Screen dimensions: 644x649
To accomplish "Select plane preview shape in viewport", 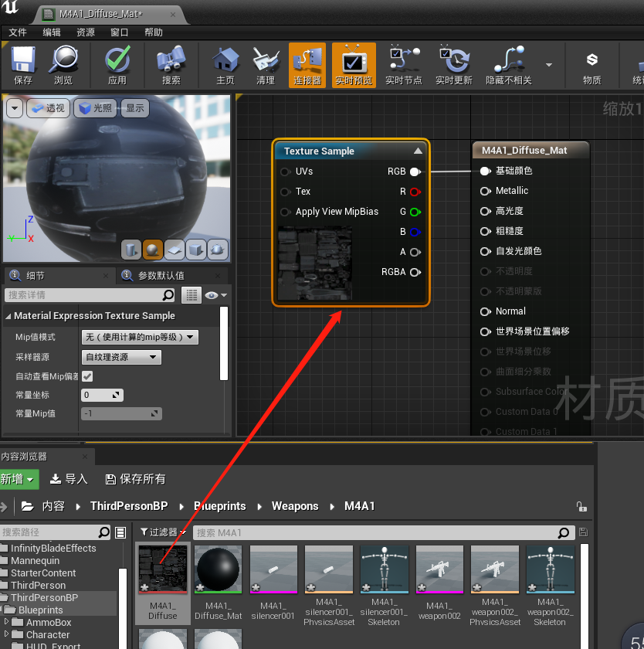I will point(175,250).
